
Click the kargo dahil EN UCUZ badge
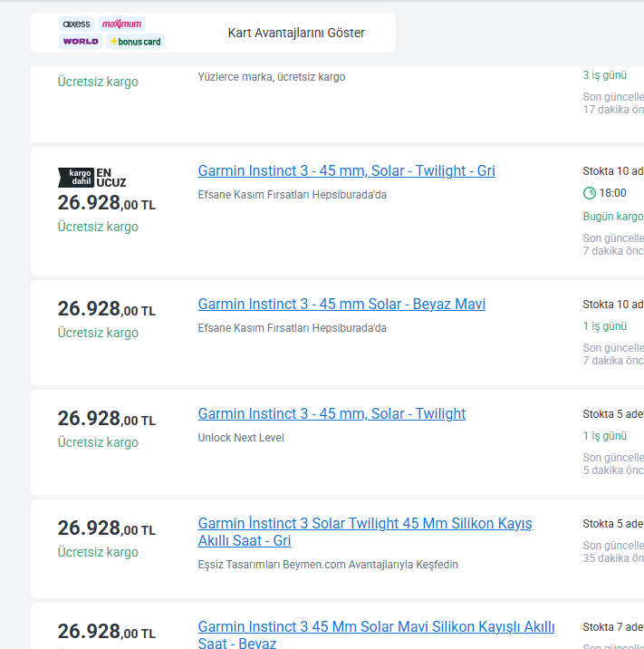tap(91, 178)
